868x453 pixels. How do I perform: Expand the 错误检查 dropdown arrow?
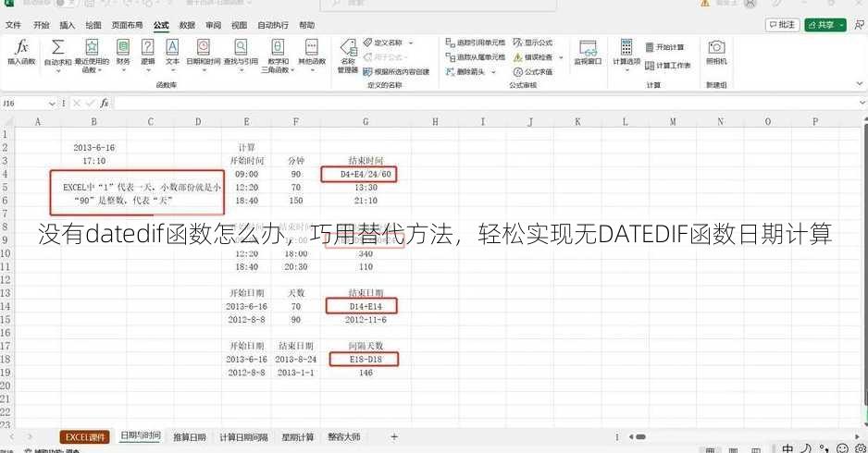pyautogui.click(x=561, y=57)
